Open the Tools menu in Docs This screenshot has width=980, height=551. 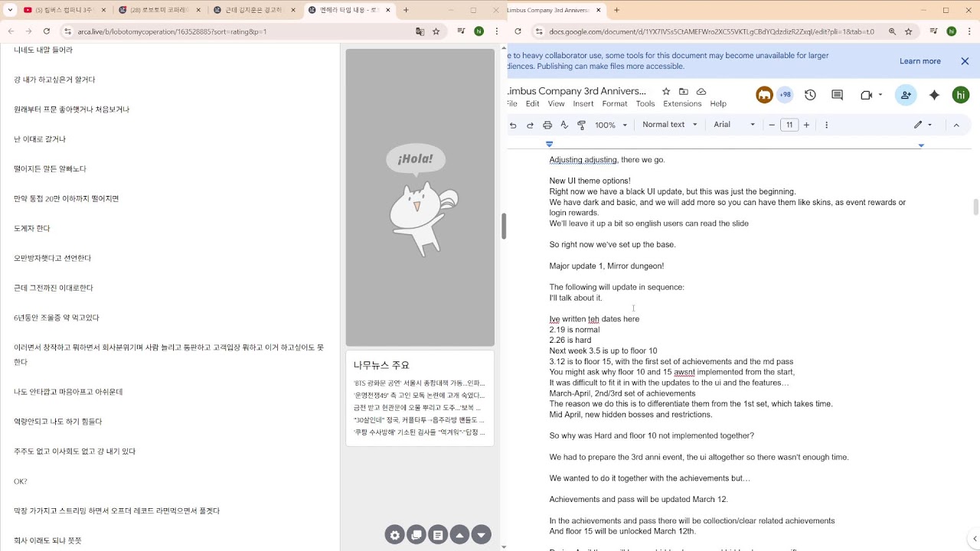[x=645, y=104]
